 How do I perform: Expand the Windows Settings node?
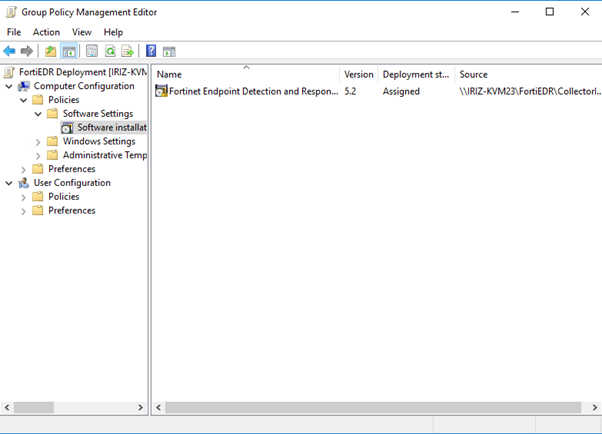click(38, 142)
